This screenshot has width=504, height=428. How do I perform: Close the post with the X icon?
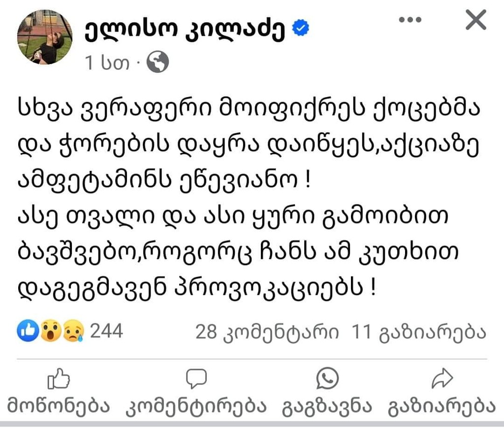tap(475, 20)
